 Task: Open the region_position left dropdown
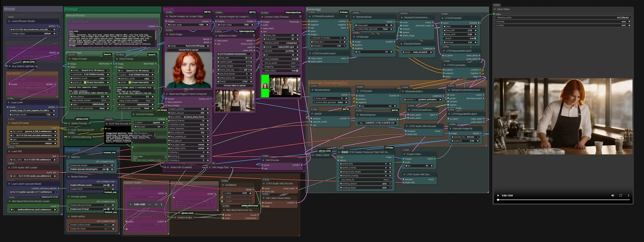tap(189, 109)
